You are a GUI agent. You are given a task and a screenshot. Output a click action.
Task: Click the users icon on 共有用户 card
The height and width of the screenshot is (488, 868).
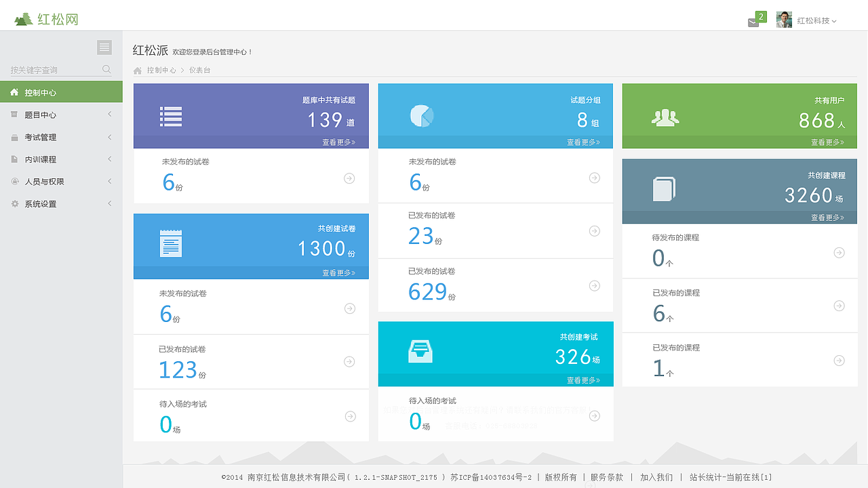[665, 118]
